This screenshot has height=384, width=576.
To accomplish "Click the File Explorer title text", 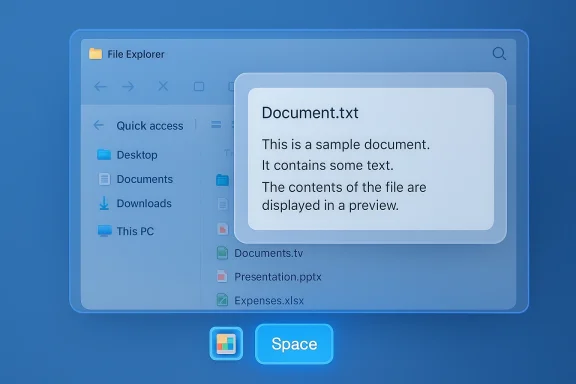I will [x=136, y=54].
